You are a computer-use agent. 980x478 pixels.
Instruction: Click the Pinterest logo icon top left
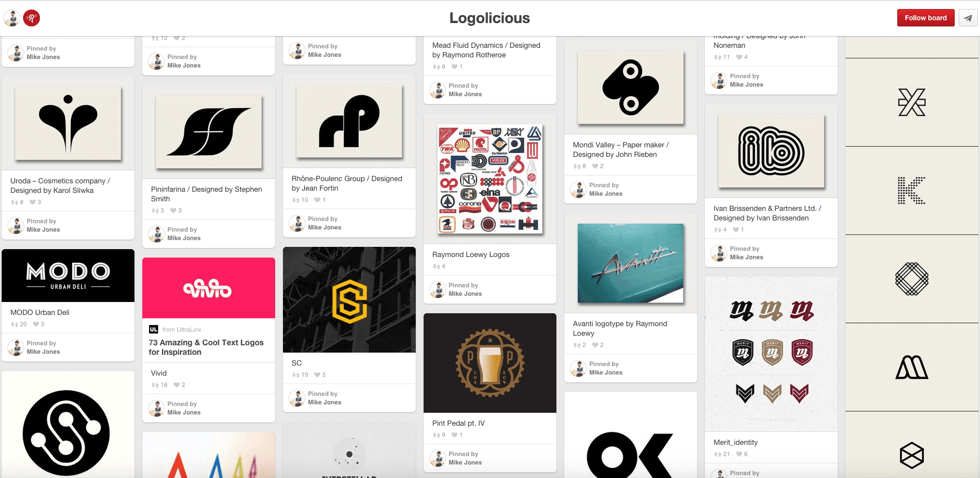point(32,17)
